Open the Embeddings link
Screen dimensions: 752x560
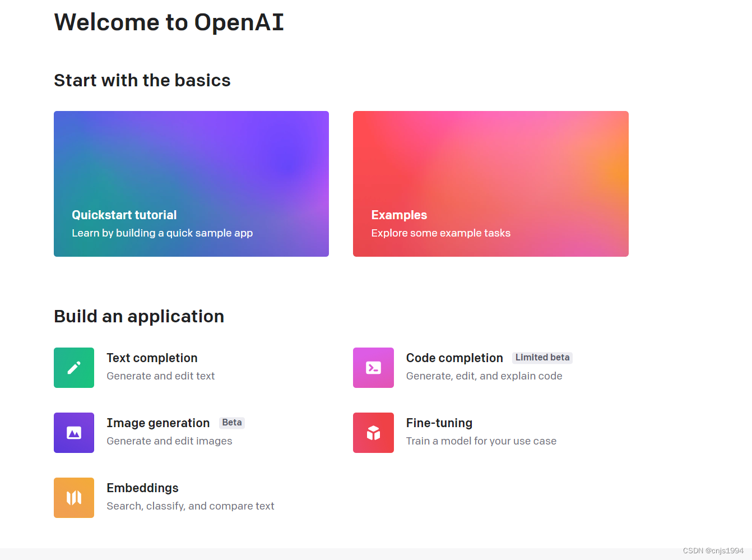142,488
